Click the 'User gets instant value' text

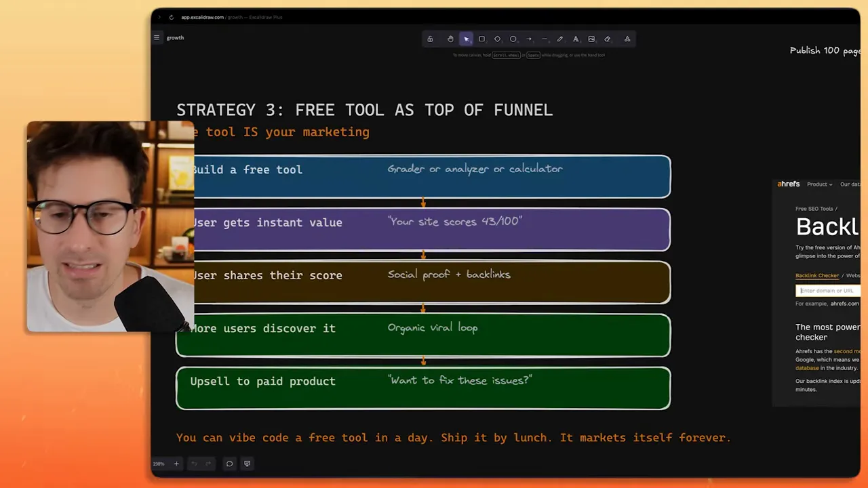(267, 222)
